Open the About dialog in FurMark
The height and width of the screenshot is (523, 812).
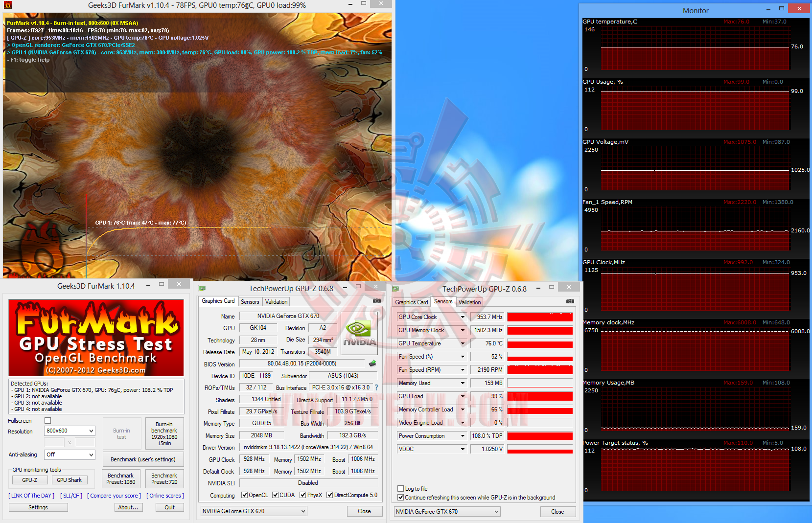point(128,507)
